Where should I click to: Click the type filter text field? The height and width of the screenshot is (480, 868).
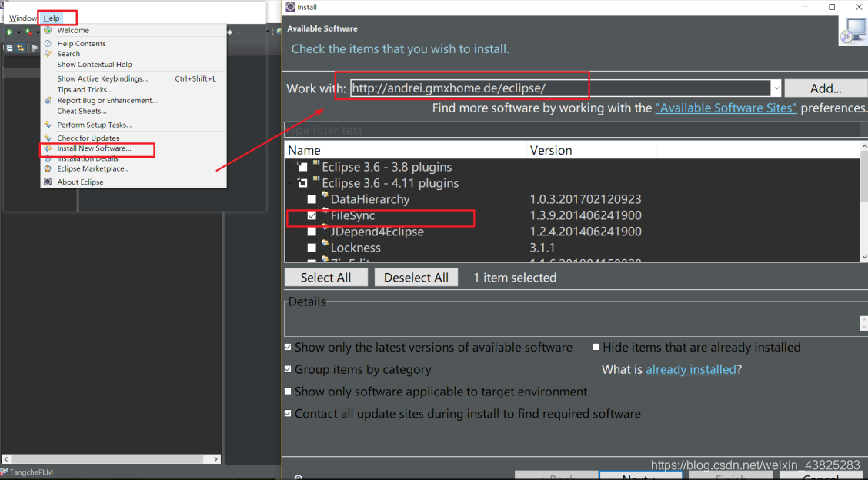click(573, 130)
